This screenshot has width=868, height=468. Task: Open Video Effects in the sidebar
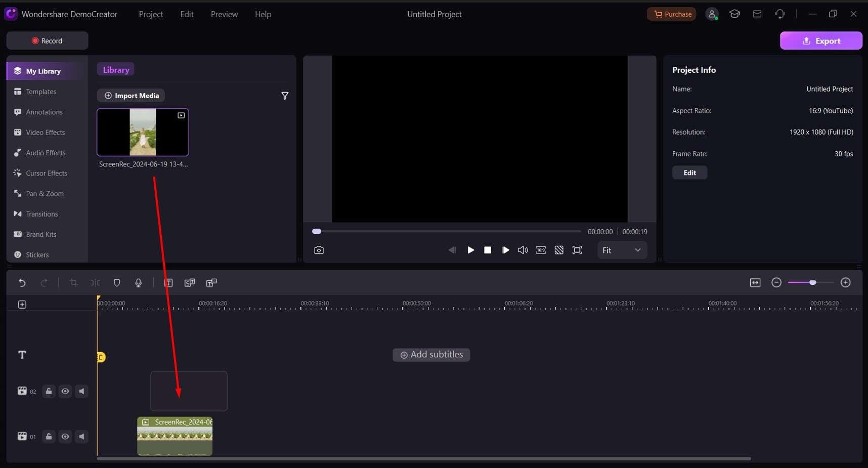coord(46,132)
